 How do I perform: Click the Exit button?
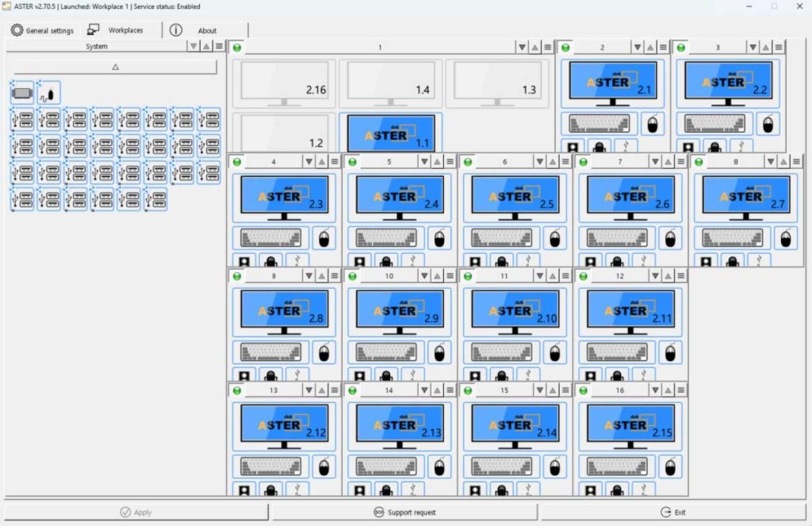(672, 512)
